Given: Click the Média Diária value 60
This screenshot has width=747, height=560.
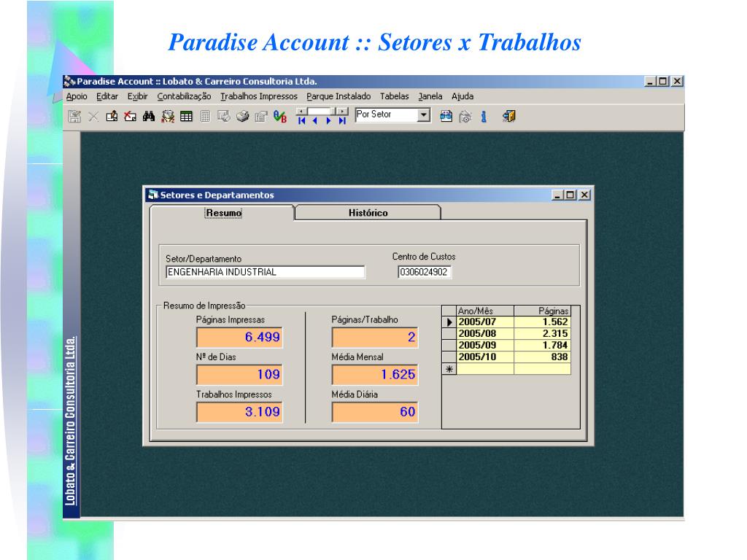Looking at the screenshot, I should [375, 412].
